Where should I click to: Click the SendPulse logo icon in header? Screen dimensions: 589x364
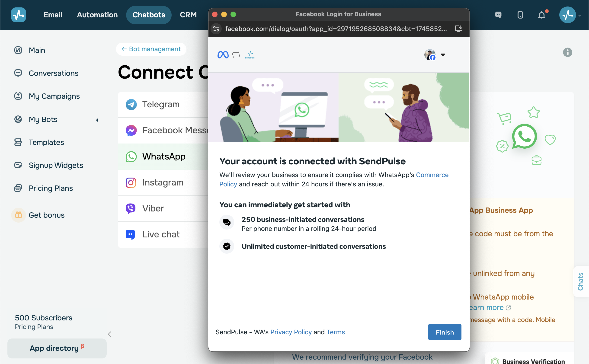[19, 15]
